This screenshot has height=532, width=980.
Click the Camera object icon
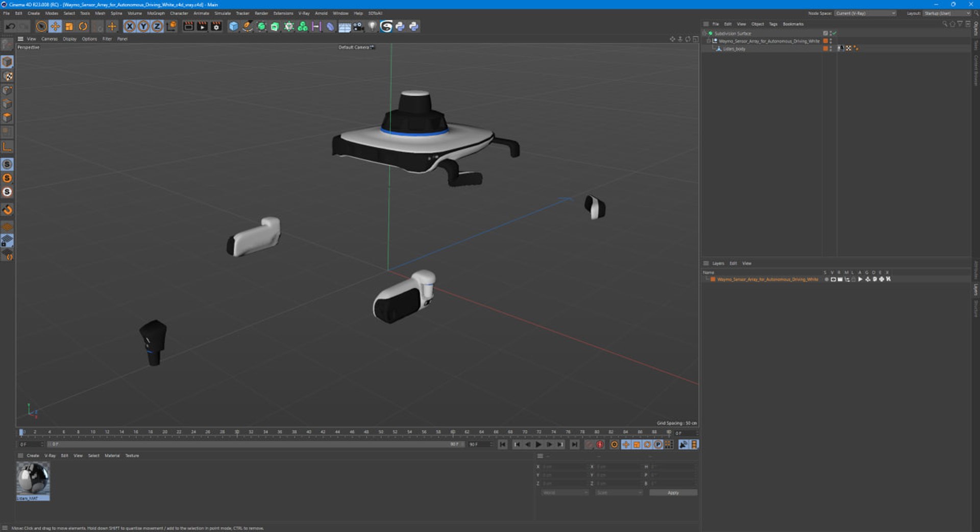point(358,27)
